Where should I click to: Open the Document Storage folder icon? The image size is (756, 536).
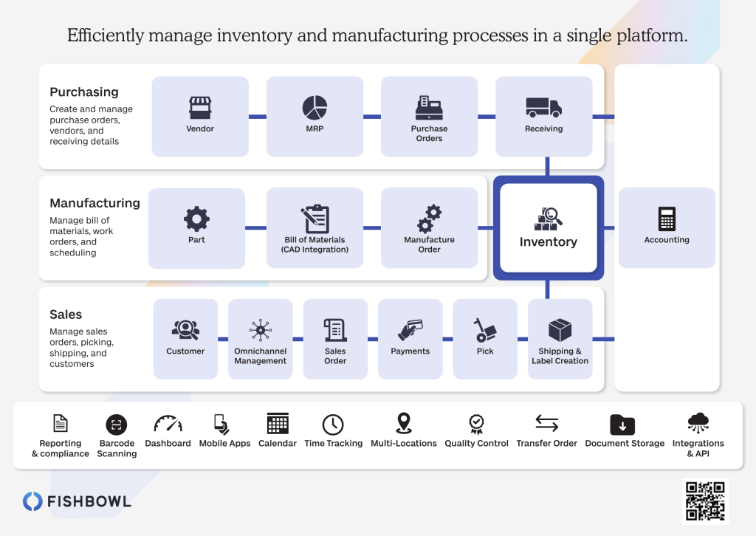(622, 425)
